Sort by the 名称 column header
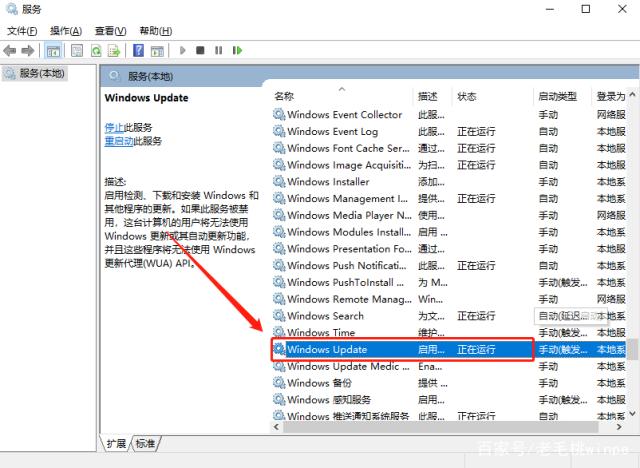Image resolution: width=640 pixels, height=468 pixels. point(284,96)
